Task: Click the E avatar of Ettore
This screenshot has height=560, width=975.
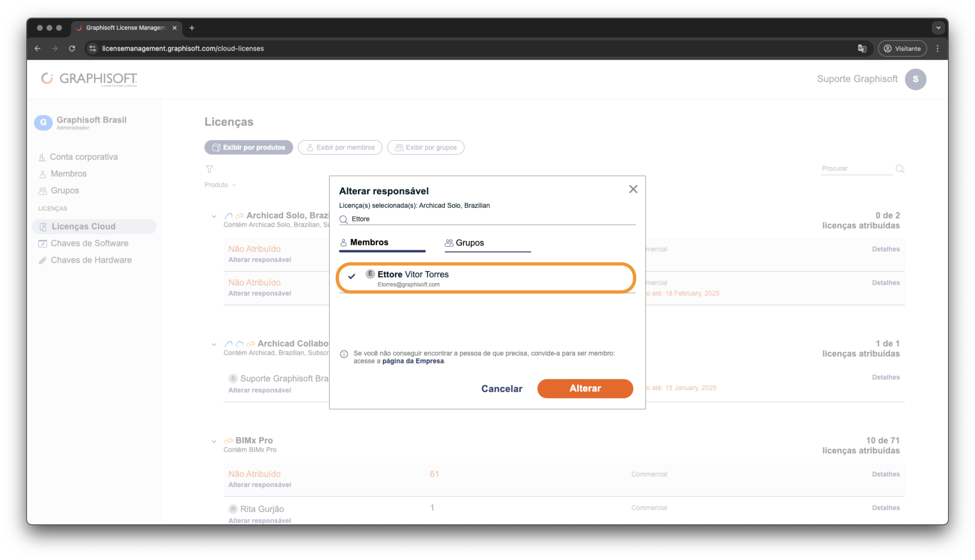Action: point(370,274)
